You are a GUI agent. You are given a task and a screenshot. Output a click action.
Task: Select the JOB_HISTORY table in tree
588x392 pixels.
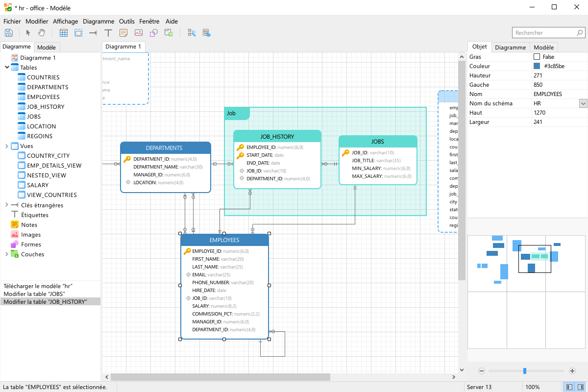46,107
